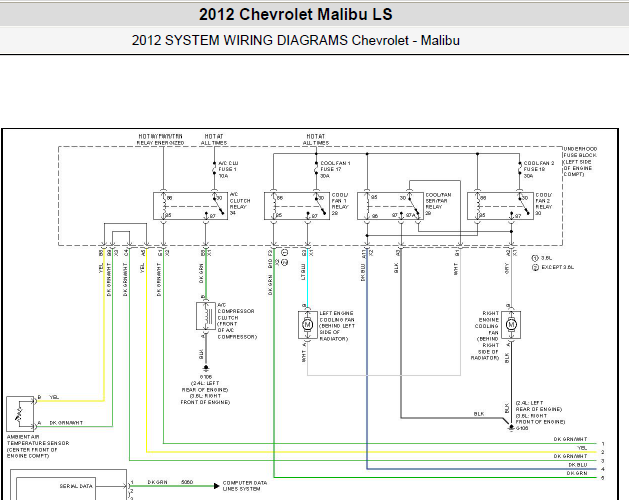629x500 pixels.
Task: Click the right engine cooling fan motor symbol
Action: (511, 325)
